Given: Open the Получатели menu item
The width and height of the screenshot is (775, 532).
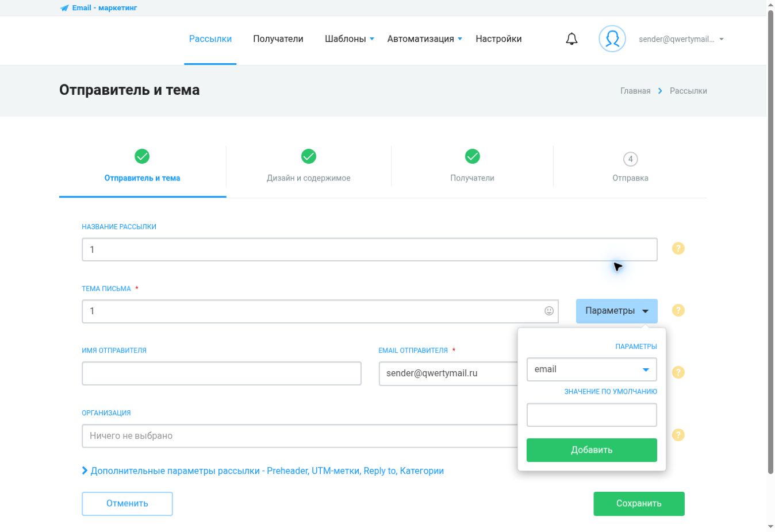Looking at the screenshot, I should point(278,39).
